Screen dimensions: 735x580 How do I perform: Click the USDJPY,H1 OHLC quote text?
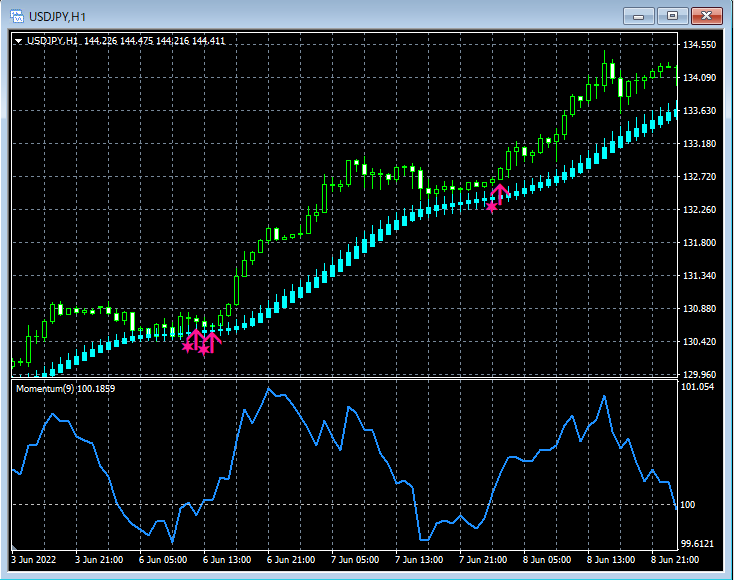click(x=126, y=41)
